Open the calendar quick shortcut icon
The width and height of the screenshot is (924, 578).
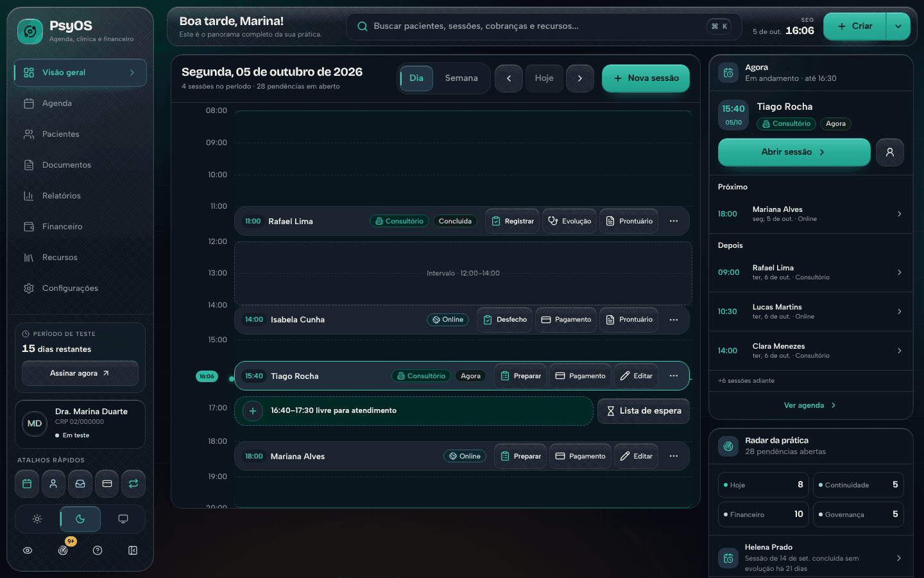click(27, 484)
